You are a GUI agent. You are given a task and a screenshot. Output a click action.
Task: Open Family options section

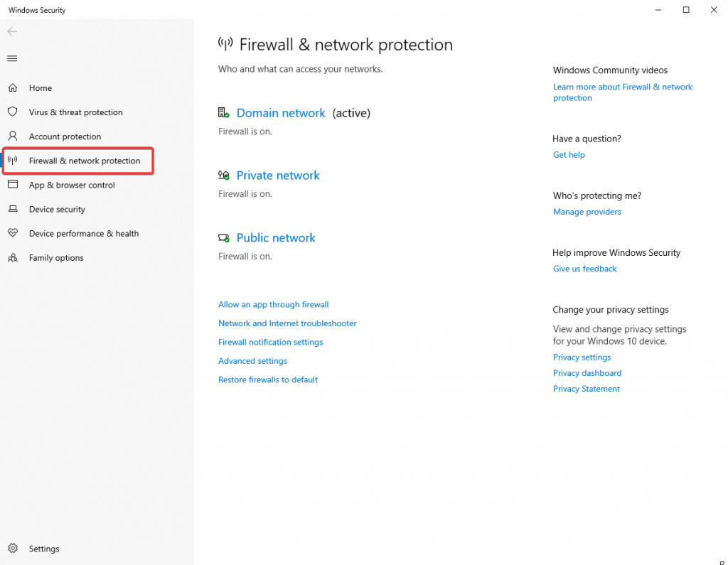coord(56,258)
